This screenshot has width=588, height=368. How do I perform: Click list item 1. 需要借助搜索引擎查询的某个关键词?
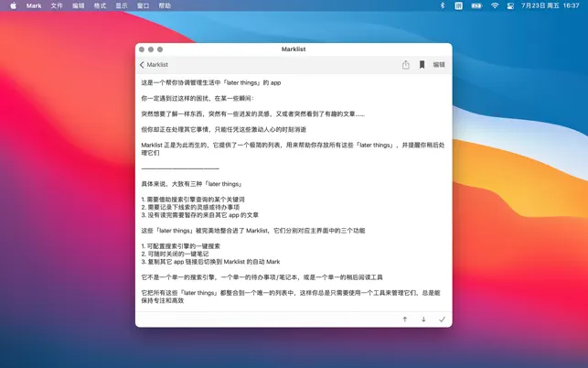(x=193, y=200)
